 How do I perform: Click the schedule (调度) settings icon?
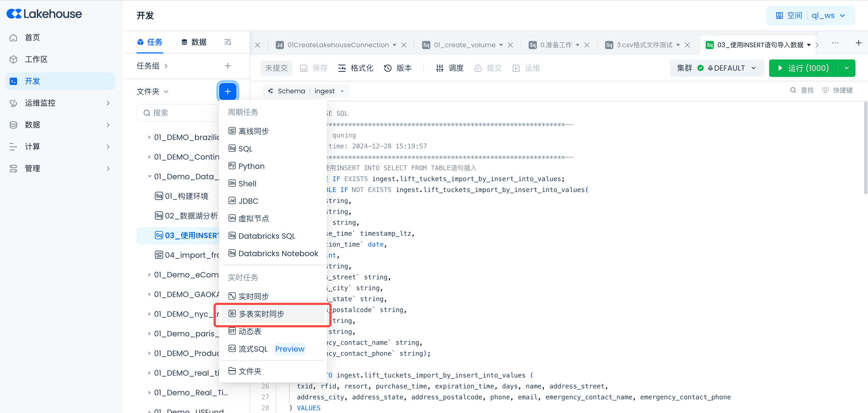pyautogui.click(x=439, y=68)
